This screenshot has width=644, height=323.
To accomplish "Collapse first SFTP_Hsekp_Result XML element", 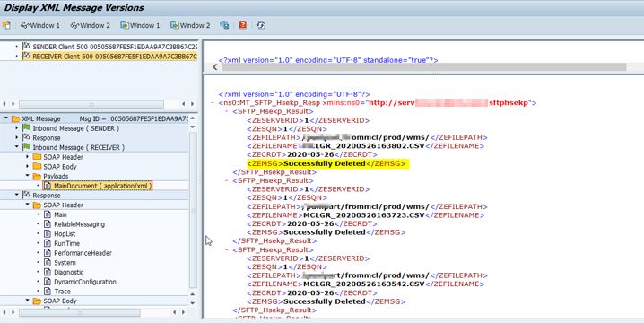I will pos(227,111).
